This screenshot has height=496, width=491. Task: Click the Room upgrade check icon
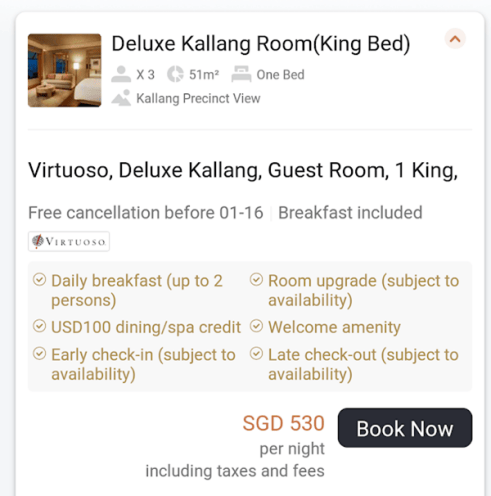click(256, 280)
